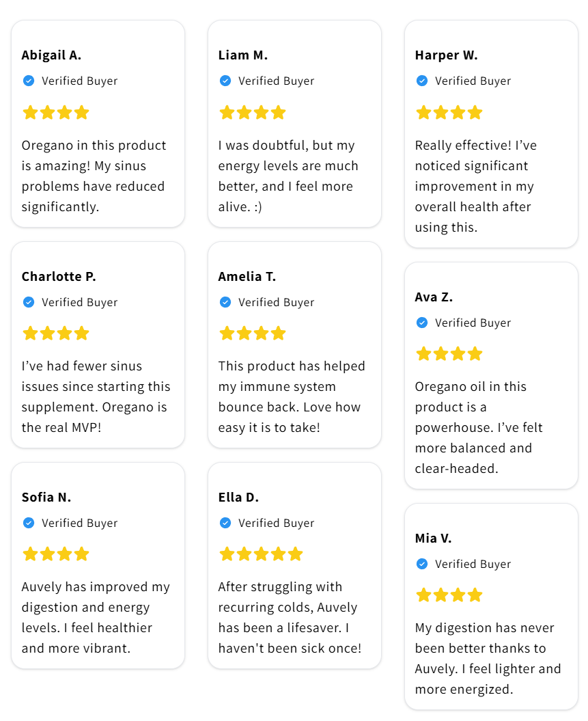This screenshot has width=588, height=721.
Task: Click the verified checkmark icon for Amelia T.
Action: [x=225, y=302]
